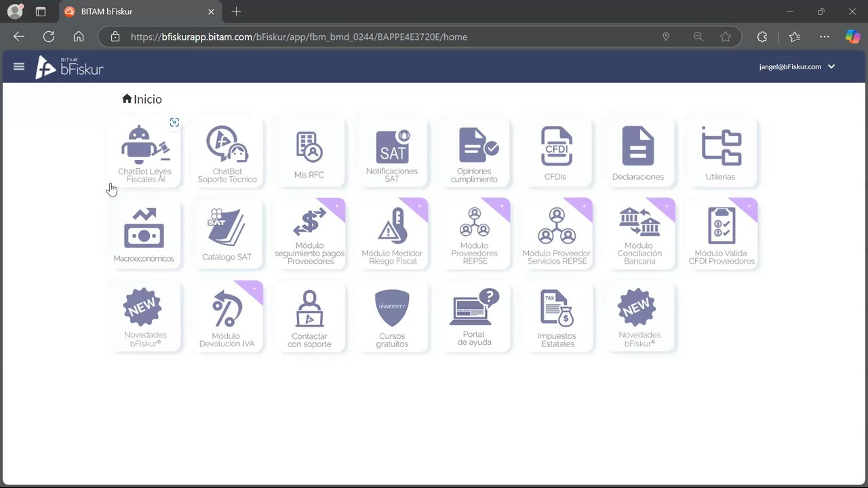Go back to the previous page
The image size is (868, 488).
pyautogui.click(x=19, y=37)
